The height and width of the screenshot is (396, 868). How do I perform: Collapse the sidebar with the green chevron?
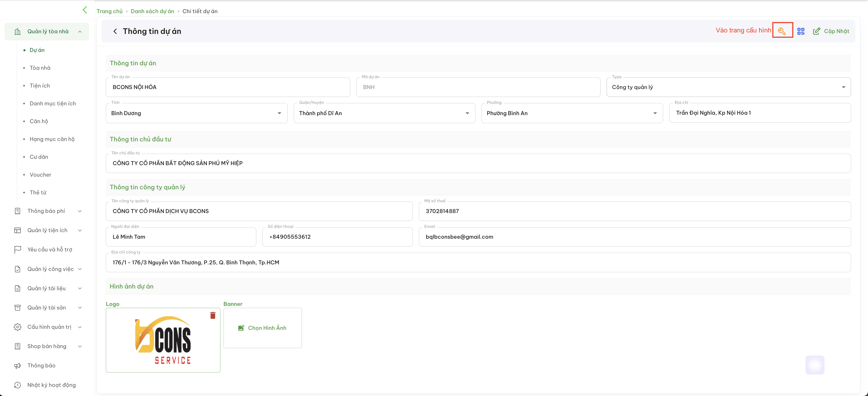pos(85,10)
